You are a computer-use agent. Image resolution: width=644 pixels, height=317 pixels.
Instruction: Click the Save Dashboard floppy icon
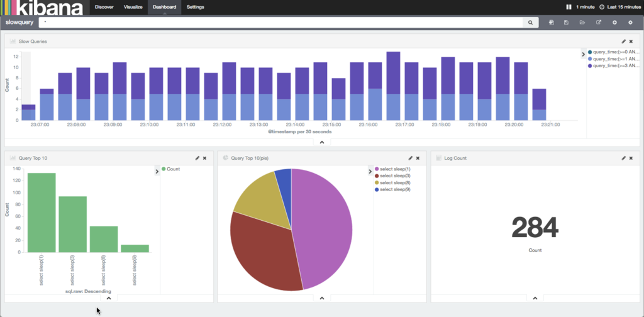(567, 23)
